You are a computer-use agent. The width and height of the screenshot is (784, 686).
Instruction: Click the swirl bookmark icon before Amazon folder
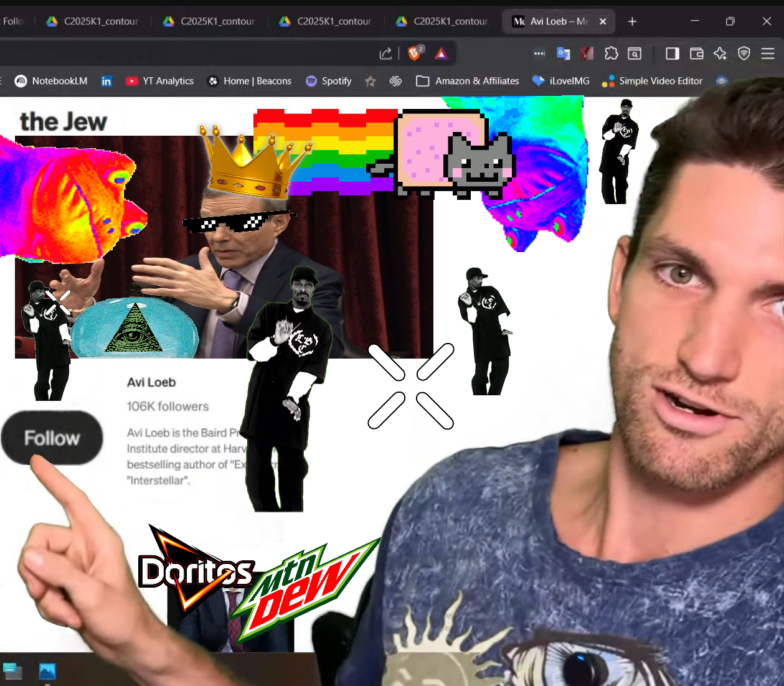click(x=395, y=81)
